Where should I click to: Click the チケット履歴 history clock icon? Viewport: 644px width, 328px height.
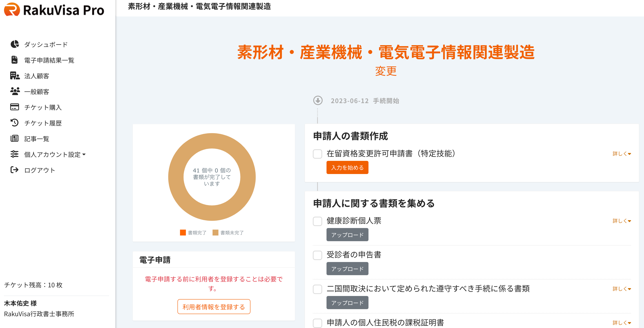[x=15, y=123]
